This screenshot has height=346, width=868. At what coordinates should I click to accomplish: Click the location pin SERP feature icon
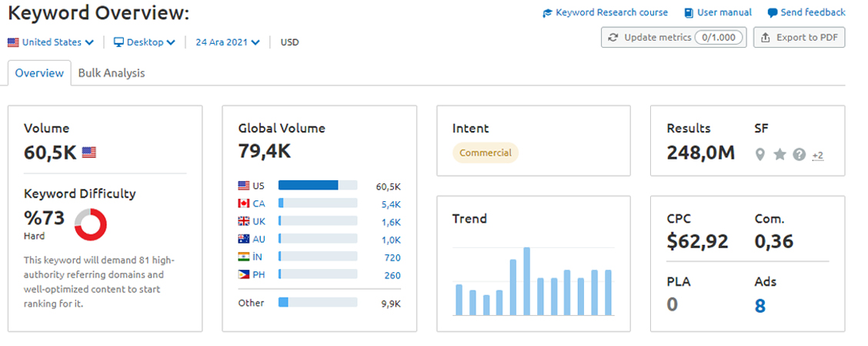coord(760,155)
